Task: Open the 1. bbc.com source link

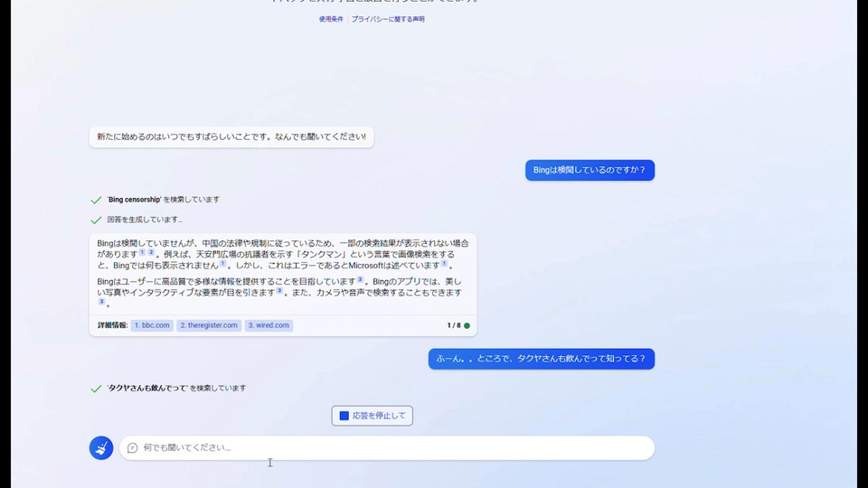Action: click(x=152, y=325)
